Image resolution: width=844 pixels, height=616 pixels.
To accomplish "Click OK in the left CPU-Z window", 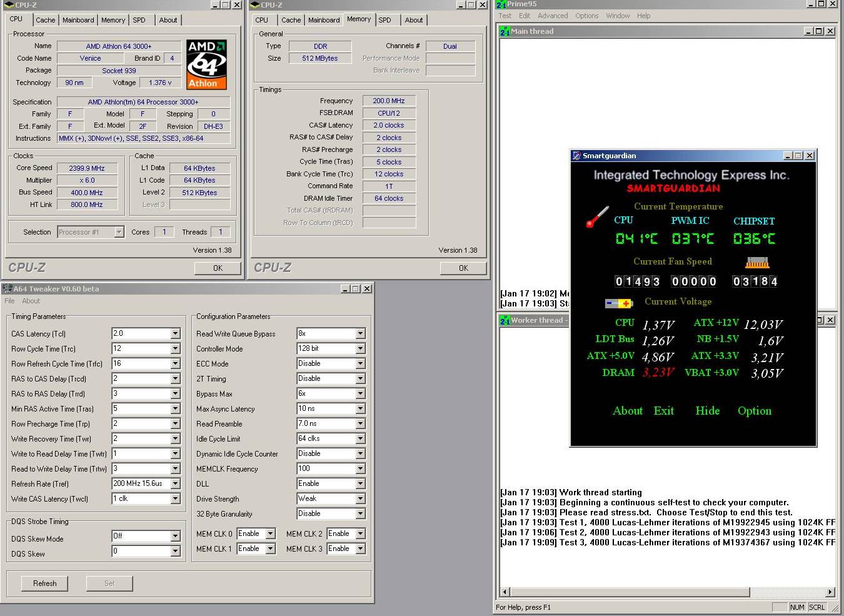I will 218,268.
